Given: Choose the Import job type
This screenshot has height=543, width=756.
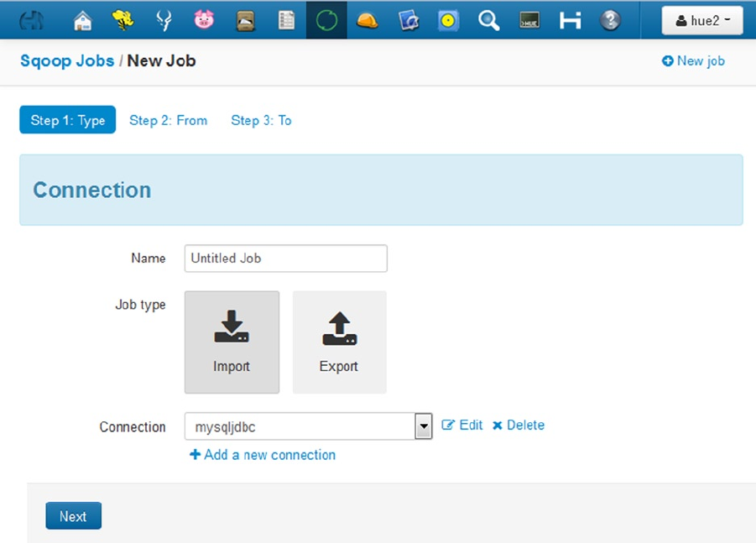Looking at the screenshot, I should [232, 342].
